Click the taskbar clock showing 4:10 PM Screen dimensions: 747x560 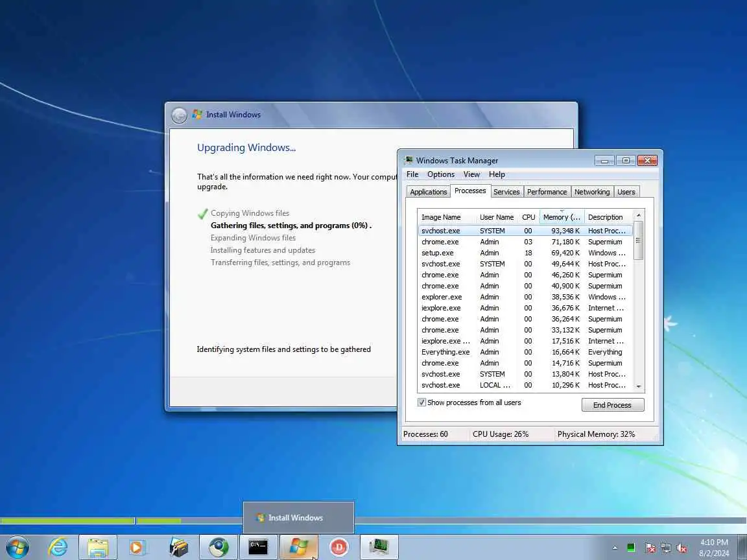pyautogui.click(x=714, y=548)
